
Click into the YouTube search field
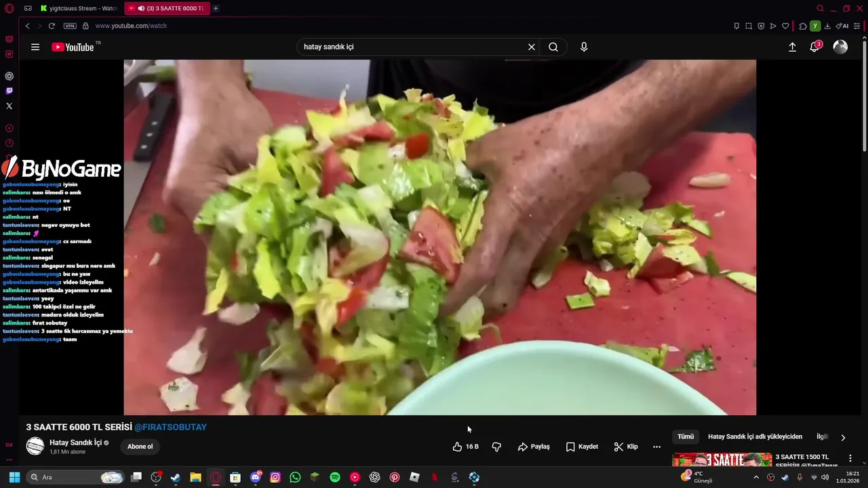pos(412,47)
